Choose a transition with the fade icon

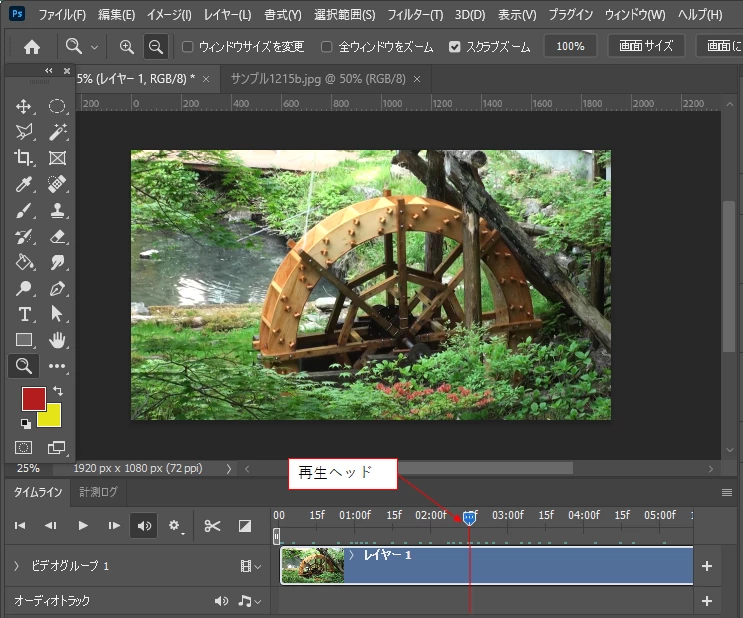245,526
